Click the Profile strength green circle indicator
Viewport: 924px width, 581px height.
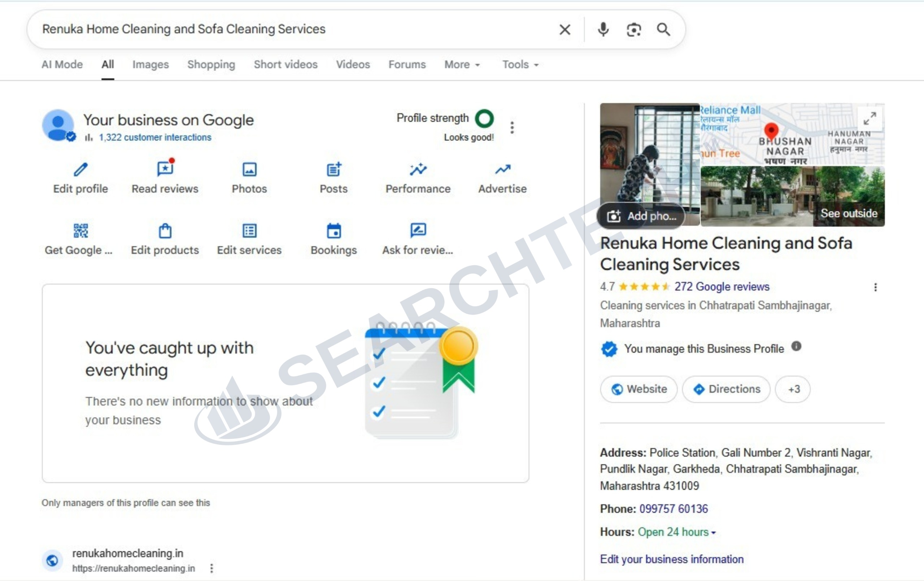pyautogui.click(x=484, y=118)
